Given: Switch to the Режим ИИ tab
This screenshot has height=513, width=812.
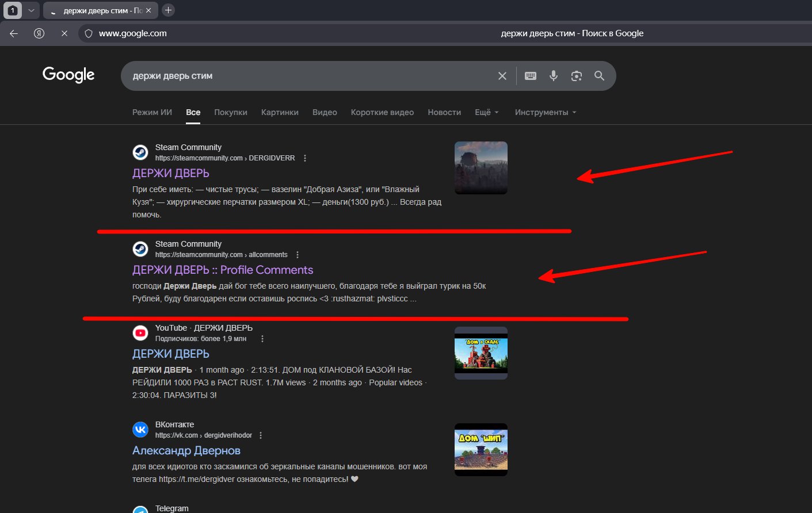Looking at the screenshot, I should click(x=152, y=112).
